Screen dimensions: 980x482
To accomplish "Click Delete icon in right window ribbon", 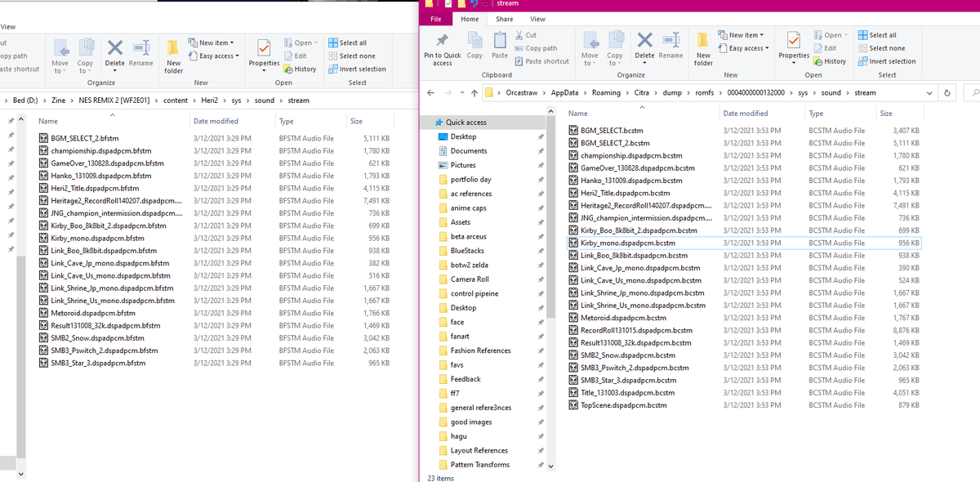I will point(644,46).
